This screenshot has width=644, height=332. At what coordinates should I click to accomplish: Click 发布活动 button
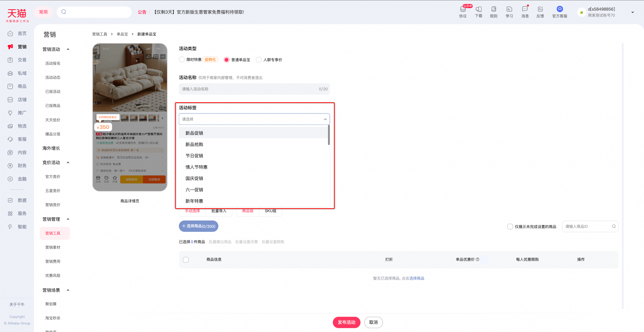point(346,322)
